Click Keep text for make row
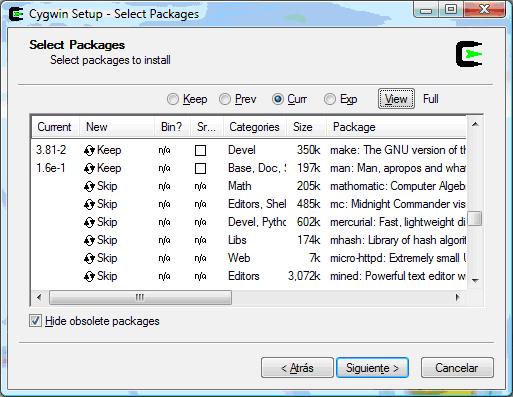 109,150
